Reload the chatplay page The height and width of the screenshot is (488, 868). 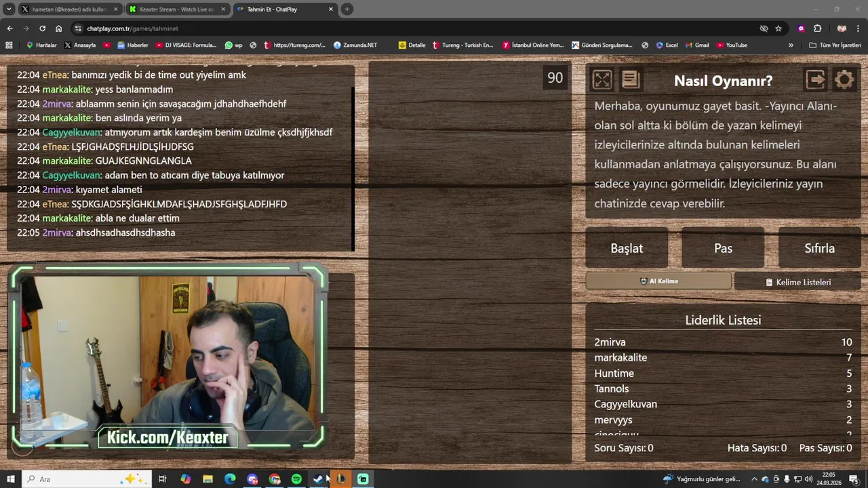click(x=42, y=28)
